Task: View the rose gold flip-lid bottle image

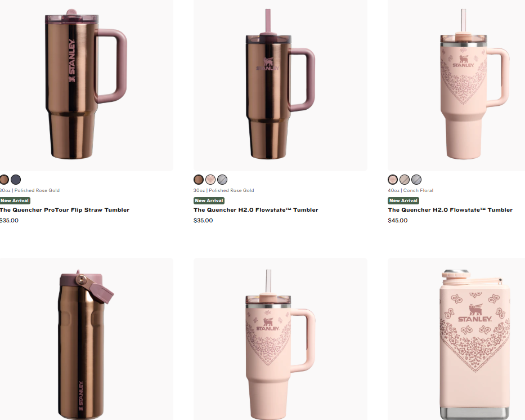Action: [x=87, y=339]
